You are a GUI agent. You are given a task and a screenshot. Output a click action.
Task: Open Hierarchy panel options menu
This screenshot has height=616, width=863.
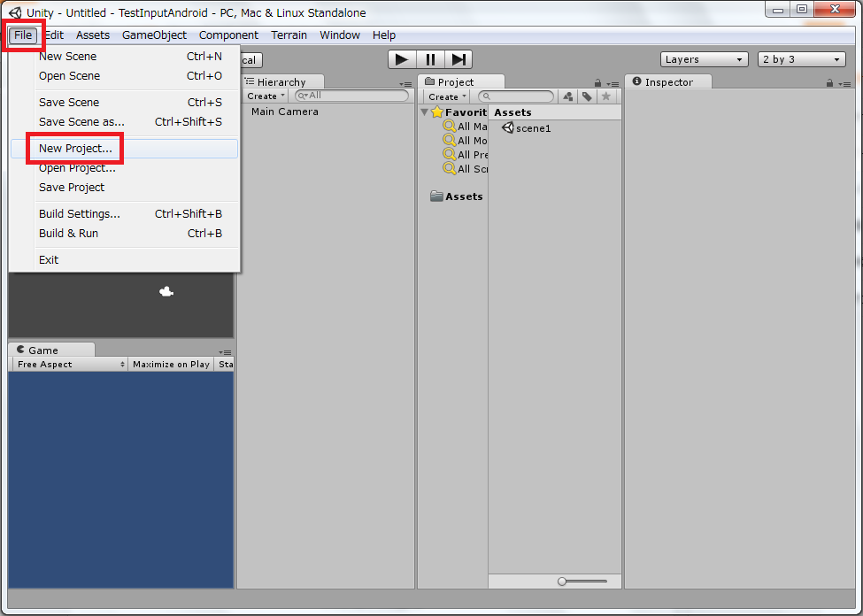405,84
